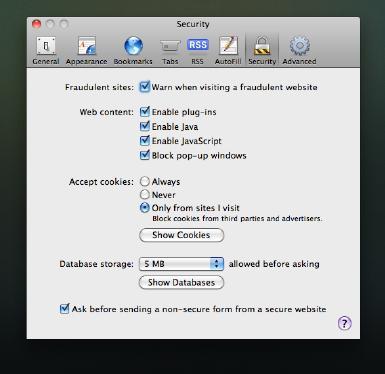This screenshot has height=374, width=385.
Task: Open the Advanced gear pane
Action: [x=299, y=50]
